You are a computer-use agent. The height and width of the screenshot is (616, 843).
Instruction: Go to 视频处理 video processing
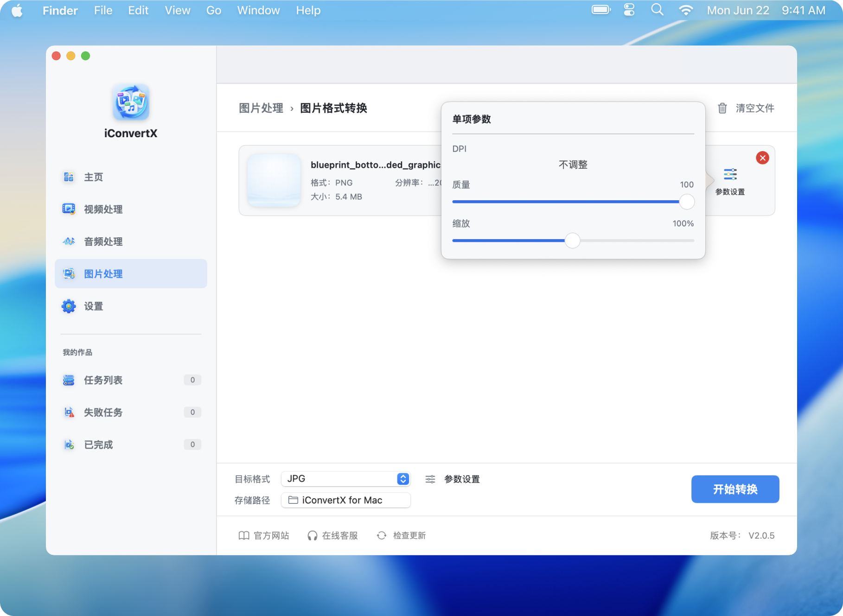(x=131, y=209)
